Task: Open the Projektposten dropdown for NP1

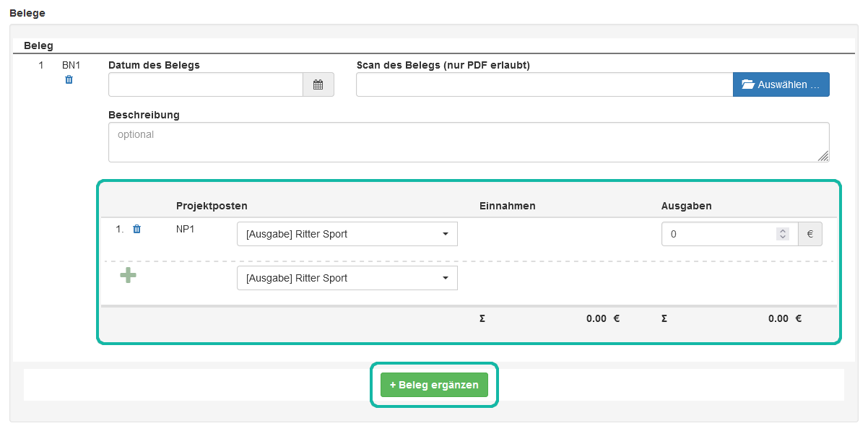Action: tap(347, 233)
